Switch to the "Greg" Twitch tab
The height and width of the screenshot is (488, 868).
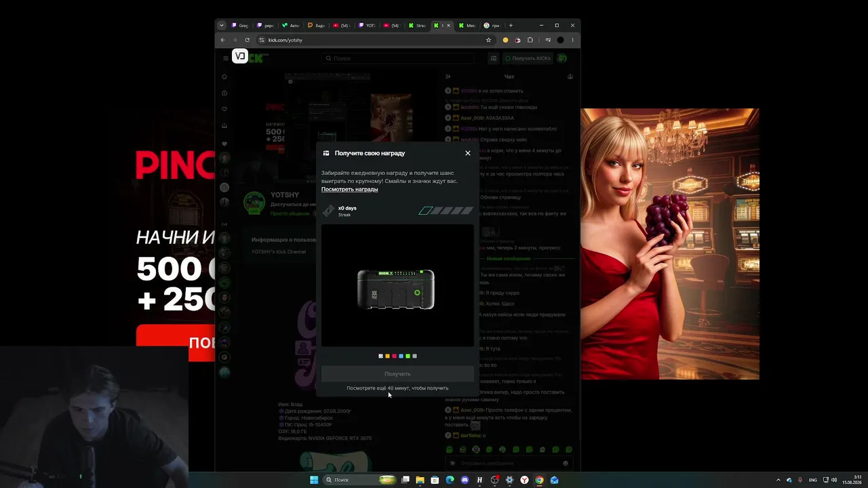click(x=241, y=26)
